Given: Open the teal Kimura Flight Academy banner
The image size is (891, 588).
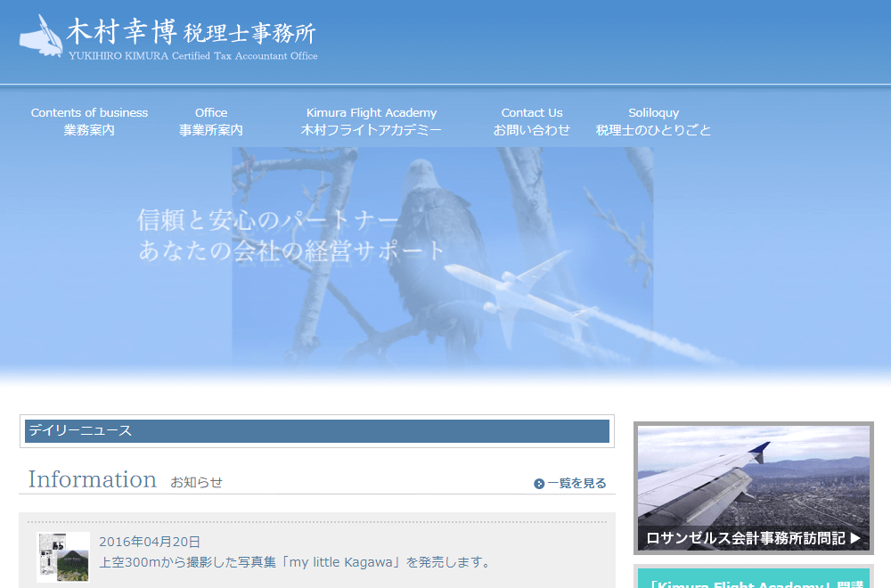Looking at the screenshot, I should click(x=754, y=577).
